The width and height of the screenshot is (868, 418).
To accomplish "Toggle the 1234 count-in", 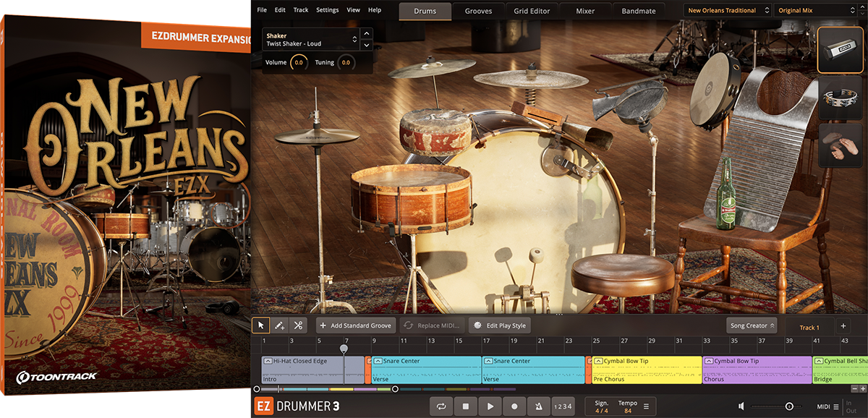I will pyautogui.click(x=562, y=406).
